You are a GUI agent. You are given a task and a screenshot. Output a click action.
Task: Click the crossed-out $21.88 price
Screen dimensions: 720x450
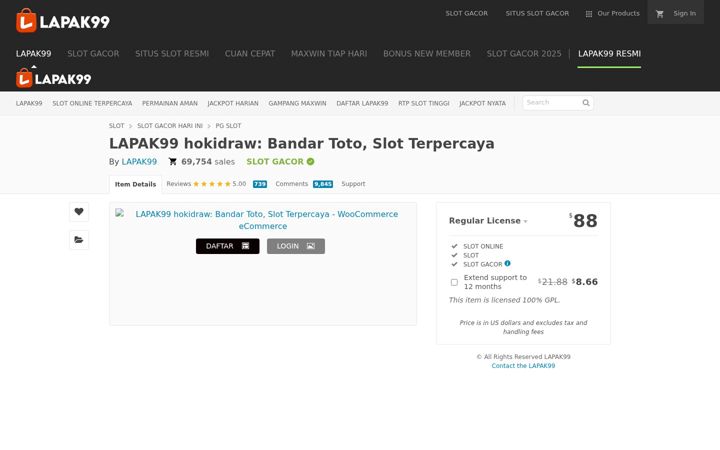point(553,282)
